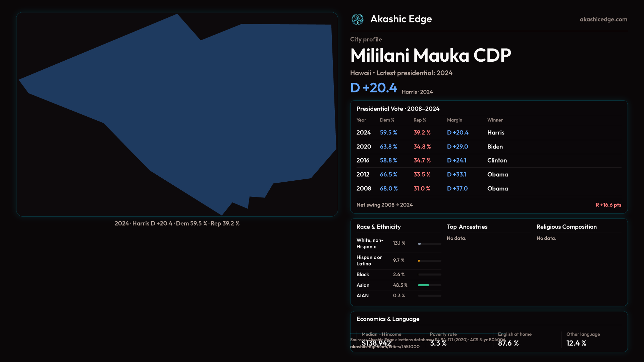Click the D +20.4 headline margin
This screenshot has height=362, width=644.
(x=373, y=88)
